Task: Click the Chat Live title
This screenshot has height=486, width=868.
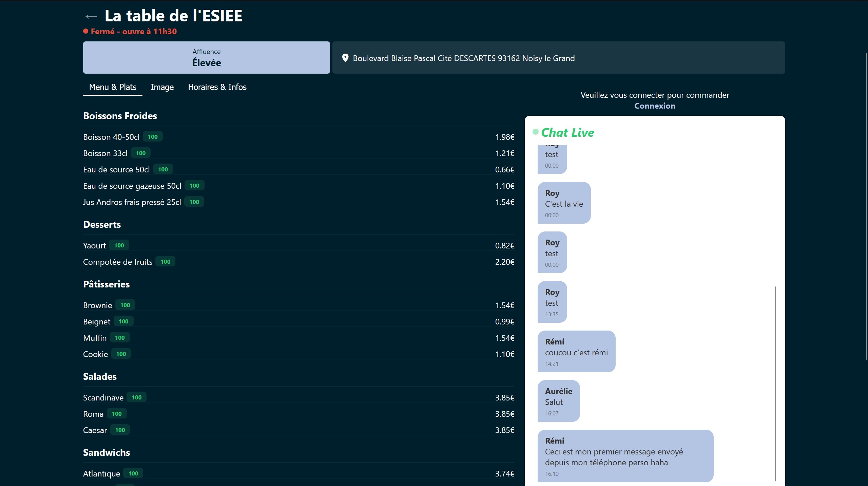Action: tap(567, 132)
